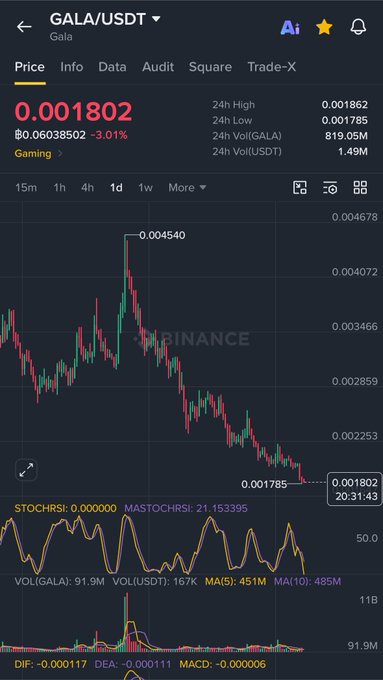The image size is (383, 680).
Task: Select the 15m timeframe
Action: [26, 188]
